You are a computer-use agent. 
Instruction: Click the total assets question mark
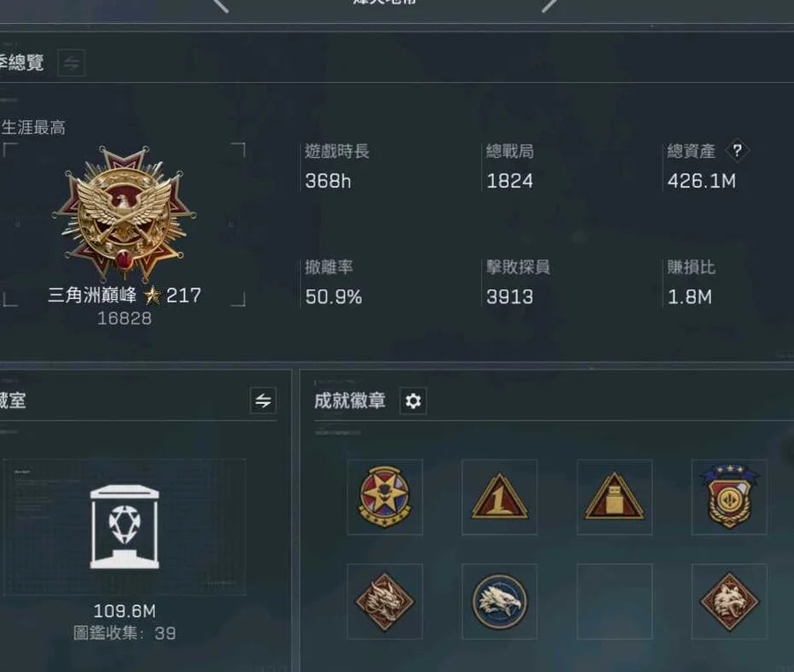coord(738,150)
